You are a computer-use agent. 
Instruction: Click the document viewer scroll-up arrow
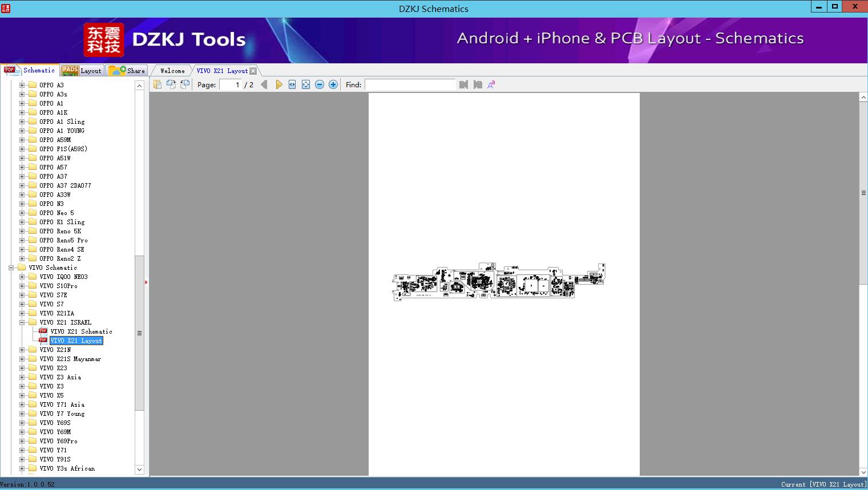coord(863,98)
